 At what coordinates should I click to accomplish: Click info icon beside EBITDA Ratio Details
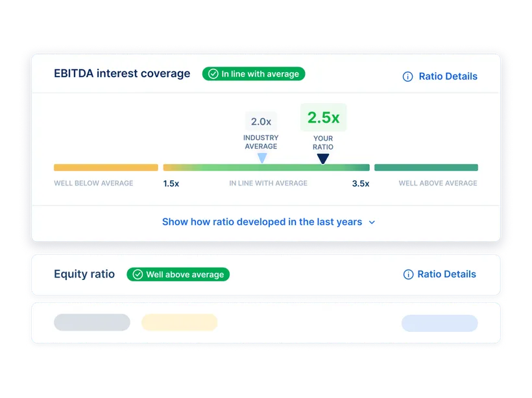click(407, 76)
